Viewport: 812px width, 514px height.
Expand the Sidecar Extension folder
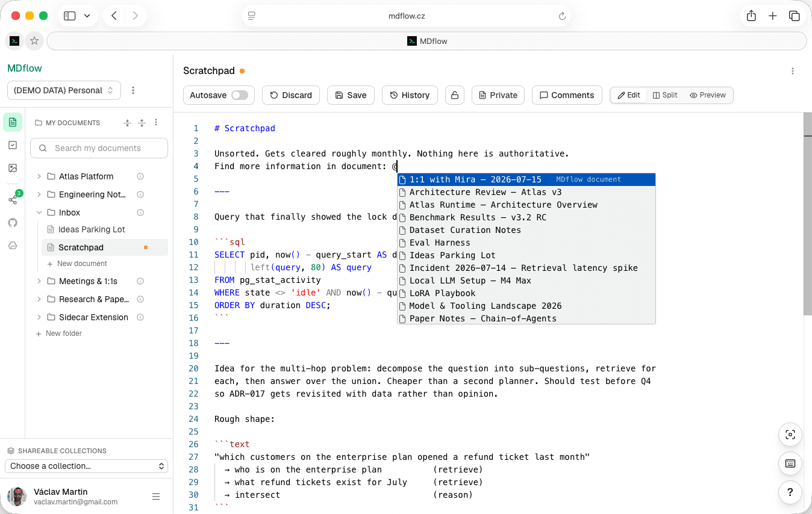pyautogui.click(x=39, y=317)
